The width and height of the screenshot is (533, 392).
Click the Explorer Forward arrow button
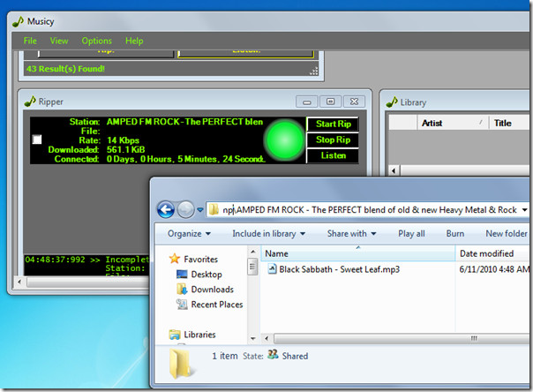[185, 209]
